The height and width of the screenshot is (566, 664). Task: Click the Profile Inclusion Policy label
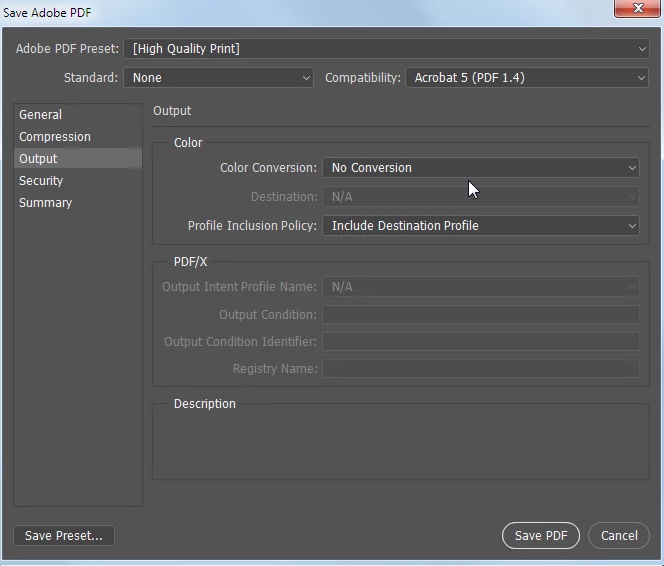(252, 226)
